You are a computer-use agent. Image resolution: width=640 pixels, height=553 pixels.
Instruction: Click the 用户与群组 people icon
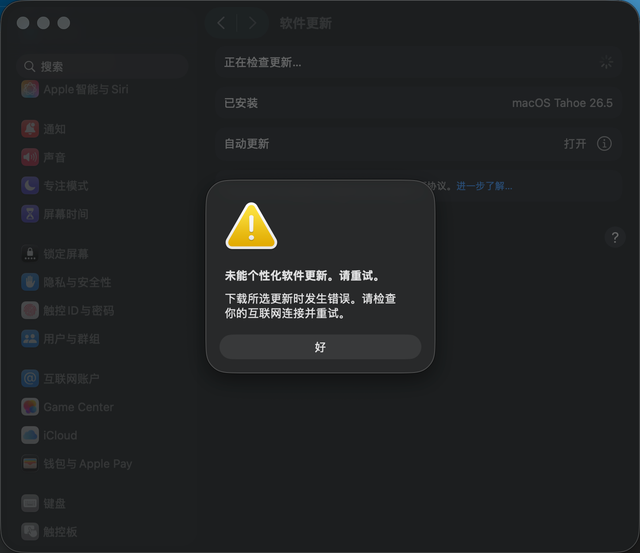click(30, 339)
